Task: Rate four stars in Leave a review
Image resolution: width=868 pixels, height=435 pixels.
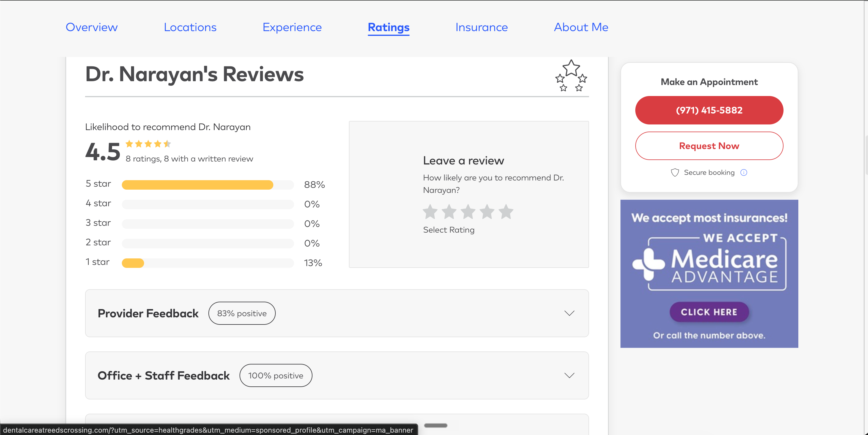Action: 487,212
